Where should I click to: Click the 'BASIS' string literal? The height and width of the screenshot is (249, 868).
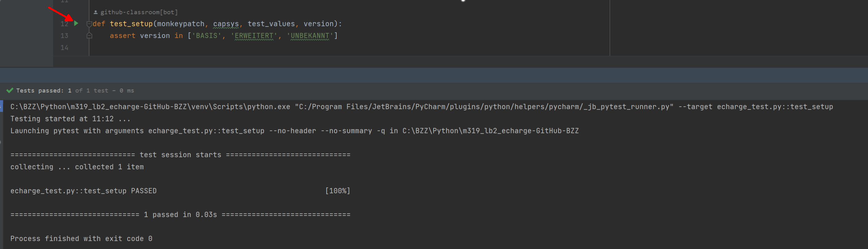point(206,36)
